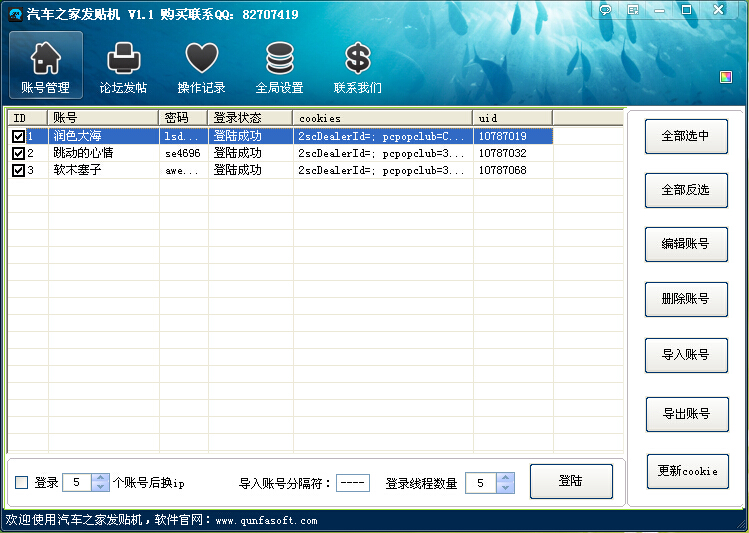Uncheck the checkbox for account 润色大海
749x533 pixels.
point(18,136)
